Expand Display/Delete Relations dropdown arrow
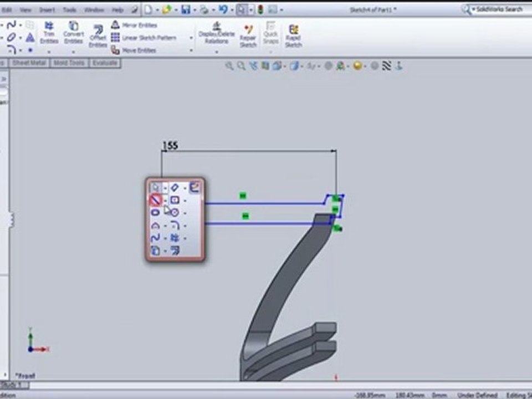This screenshot has width=532, height=399. pos(217,52)
